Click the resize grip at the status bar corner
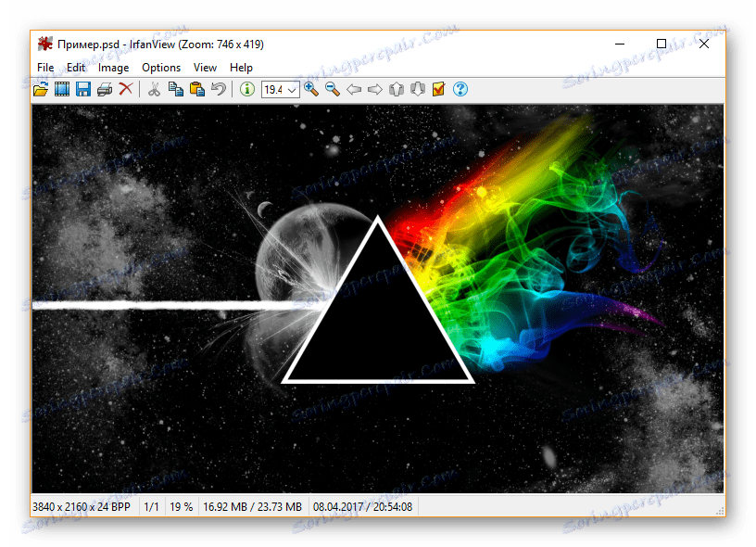 click(x=720, y=511)
